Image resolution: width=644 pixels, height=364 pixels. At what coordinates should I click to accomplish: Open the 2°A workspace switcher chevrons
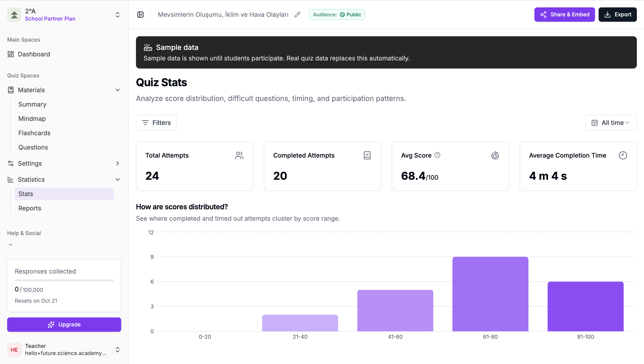(x=117, y=15)
